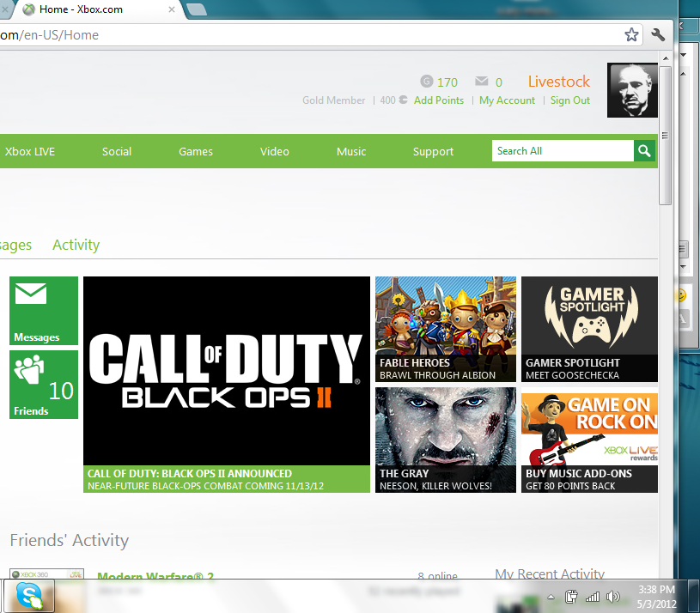Click the 0 messages count
This screenshot has width=700, height=613.
pyautogui.click(x=499, y=82)
